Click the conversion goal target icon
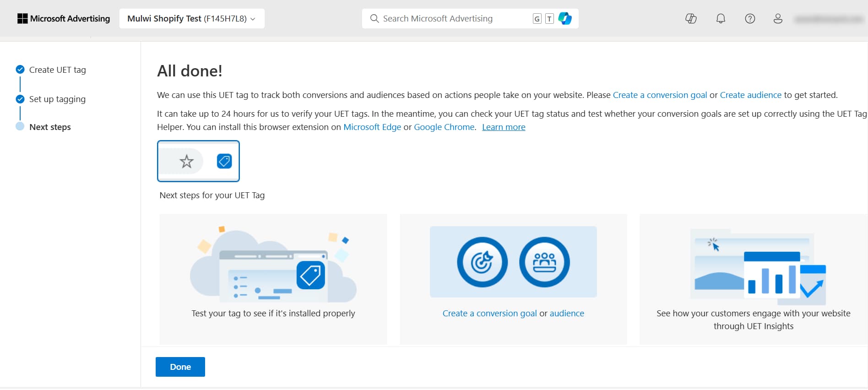Image resolution: width=868 pixels, height=390 pixels. pos(482,262)
